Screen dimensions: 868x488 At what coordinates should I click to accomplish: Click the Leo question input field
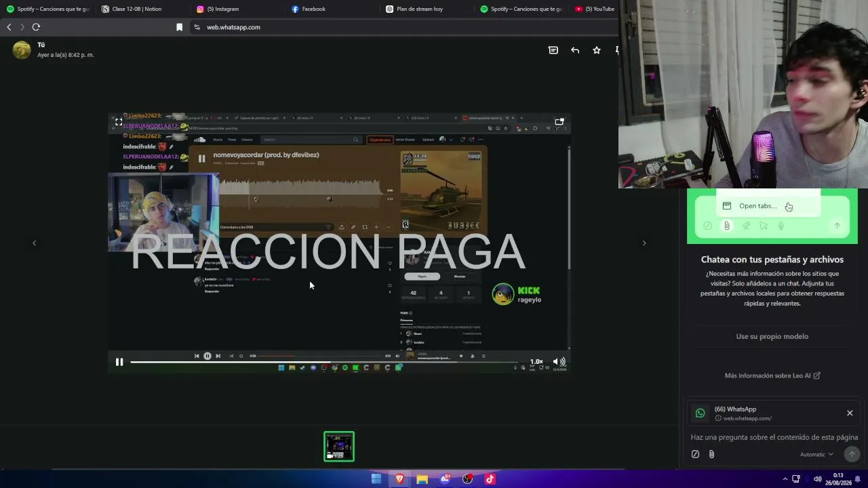point(774,437)
